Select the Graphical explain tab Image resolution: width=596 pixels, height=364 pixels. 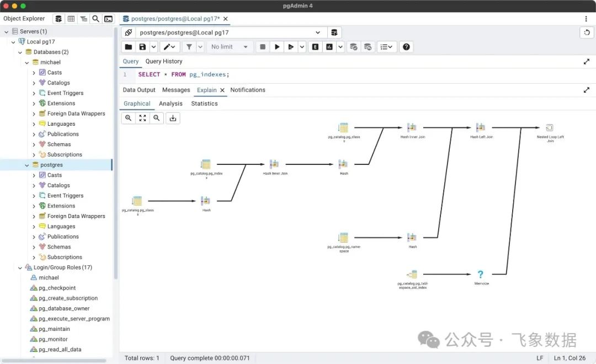pyautogui.click(x=137, y=104)
